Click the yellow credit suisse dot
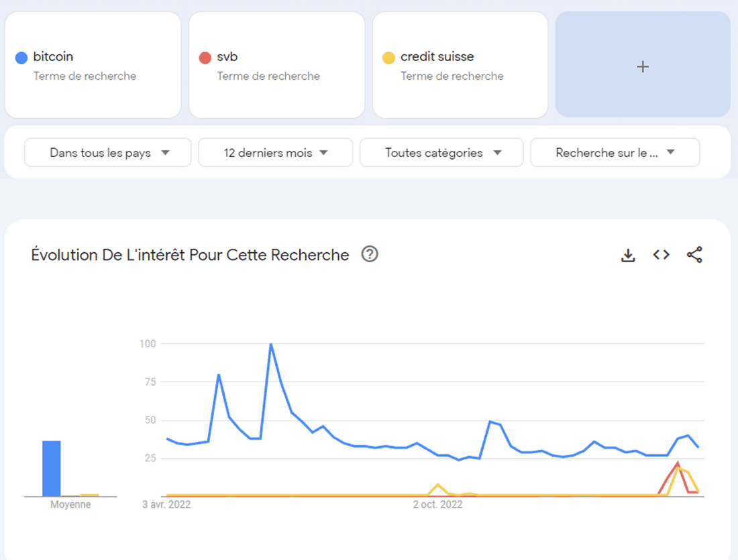This screenshot has width=738, height=560. 388,58
